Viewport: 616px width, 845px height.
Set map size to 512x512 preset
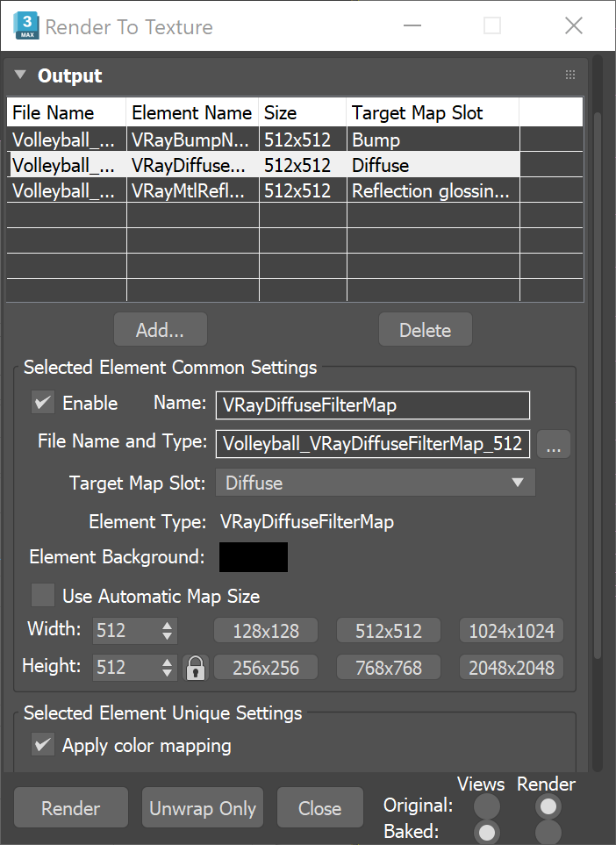point(389,631)
